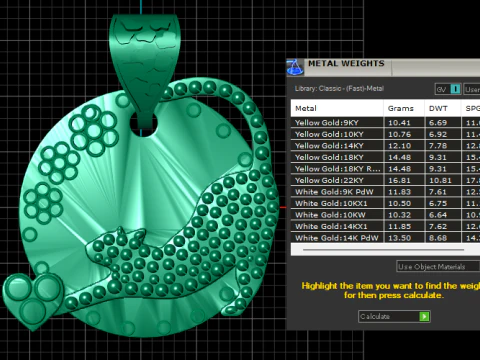Select the White Gold:9K PdW row

pos(385,192)
